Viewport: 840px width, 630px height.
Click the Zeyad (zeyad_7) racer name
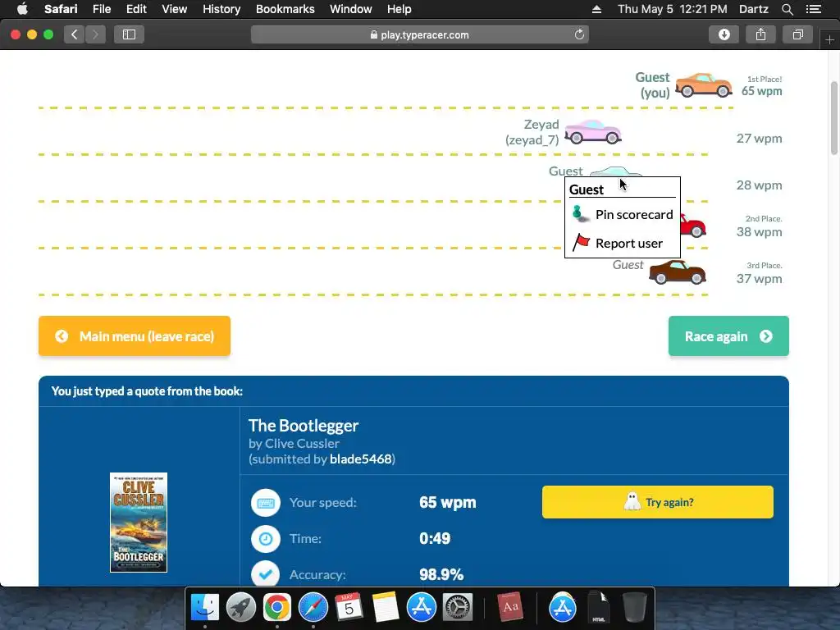[532, 132]
